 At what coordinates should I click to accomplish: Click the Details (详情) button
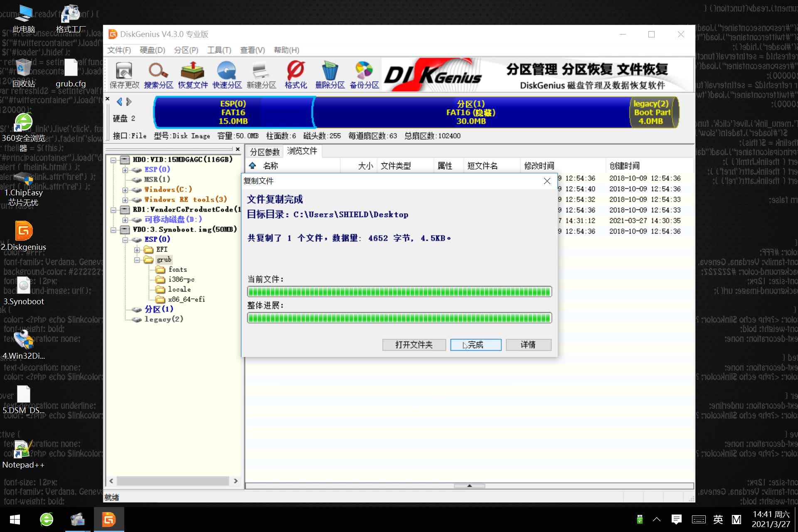(x=528, y=345)
